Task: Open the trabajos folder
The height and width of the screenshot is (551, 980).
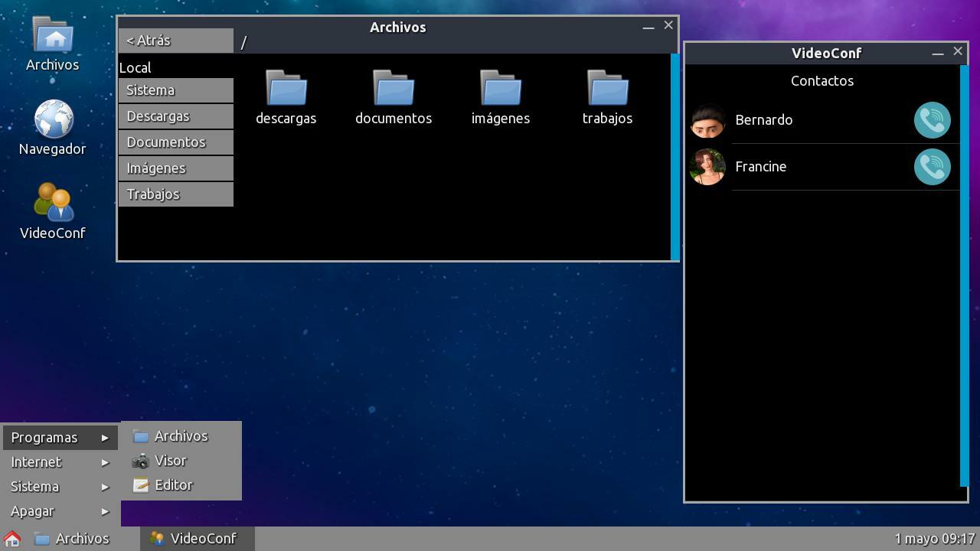Action: [607, 90]
